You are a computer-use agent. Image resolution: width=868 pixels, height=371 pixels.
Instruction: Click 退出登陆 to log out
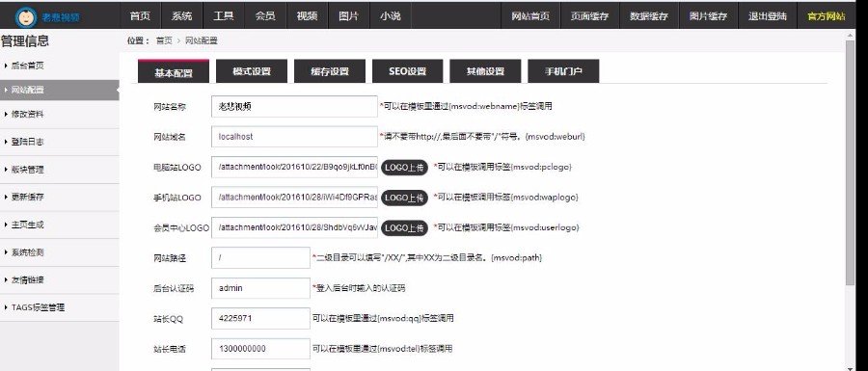tap(768, 16)
